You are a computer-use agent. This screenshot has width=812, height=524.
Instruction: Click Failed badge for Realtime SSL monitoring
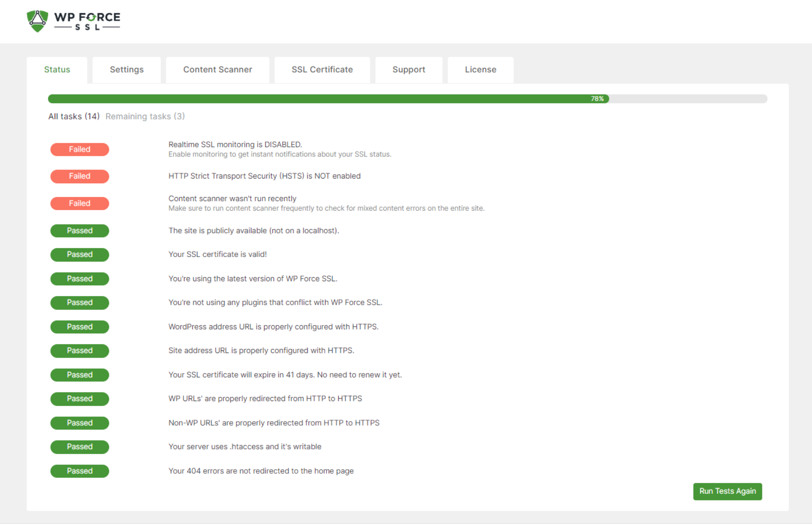pyautogui.click(x=80, y=150)
